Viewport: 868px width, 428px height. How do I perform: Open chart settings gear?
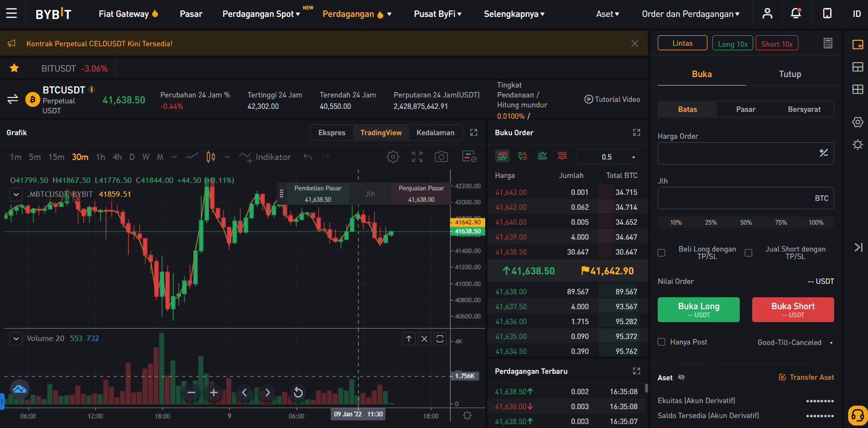point(393,157)
